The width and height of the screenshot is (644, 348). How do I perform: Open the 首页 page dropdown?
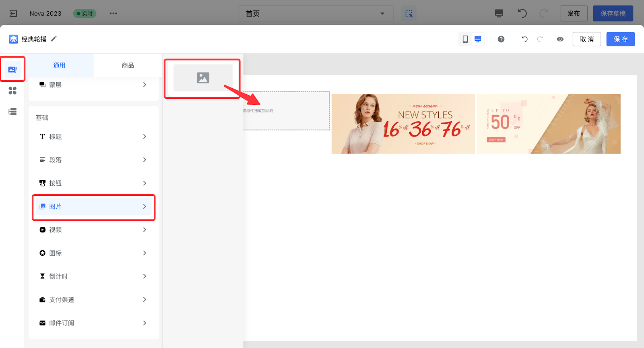point(316,13)
